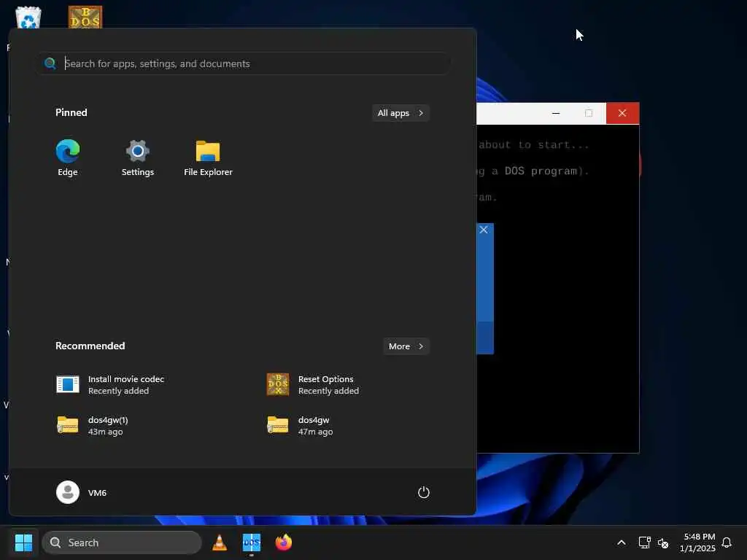Click the Start menu search magnifier icon

coord(50,63)
